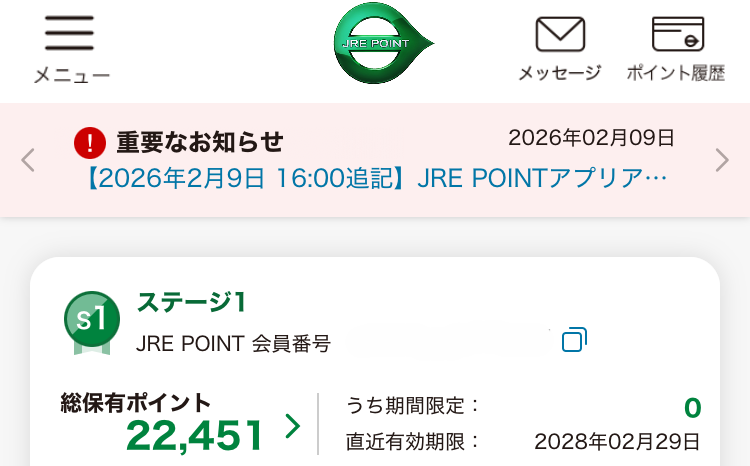Open the point history card icon
Viewport: 750px width, 466px height.
pos(677,34)
